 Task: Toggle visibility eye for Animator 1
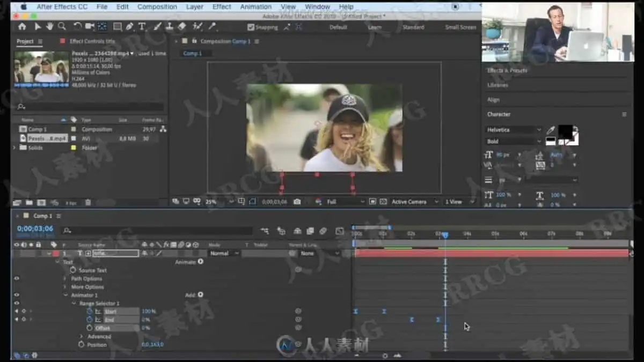17,295
